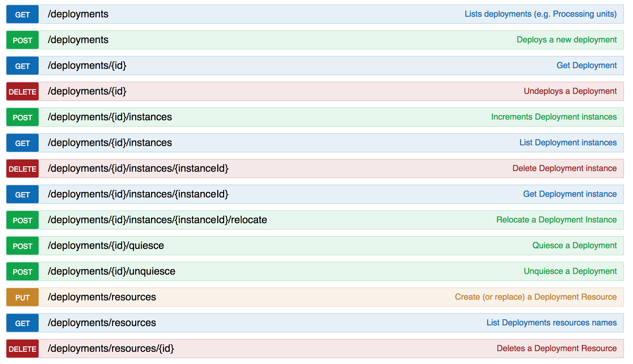Expand 'Get Deployment' description
The width and height of the screenshot is (633, 364).
click(x=587, y=66)
